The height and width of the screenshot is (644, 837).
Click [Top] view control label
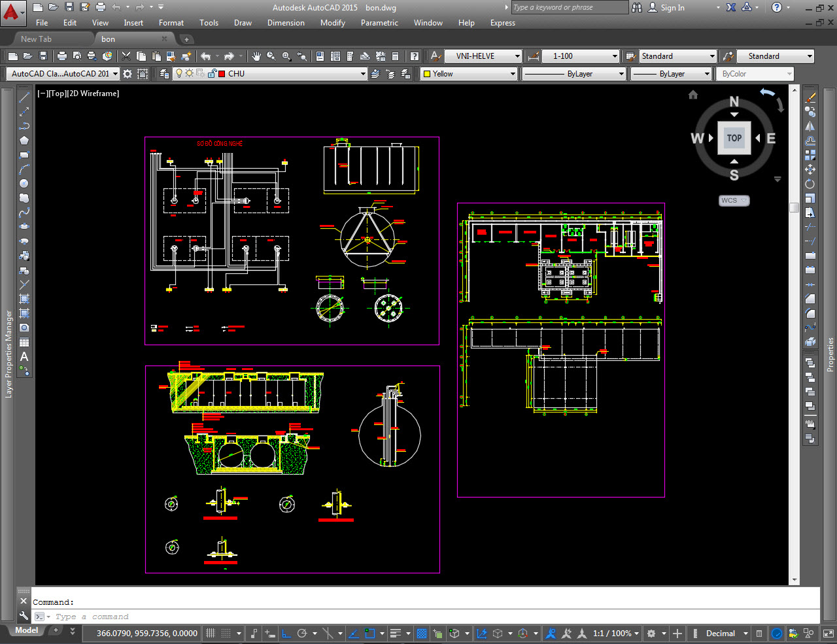[58, 93]
